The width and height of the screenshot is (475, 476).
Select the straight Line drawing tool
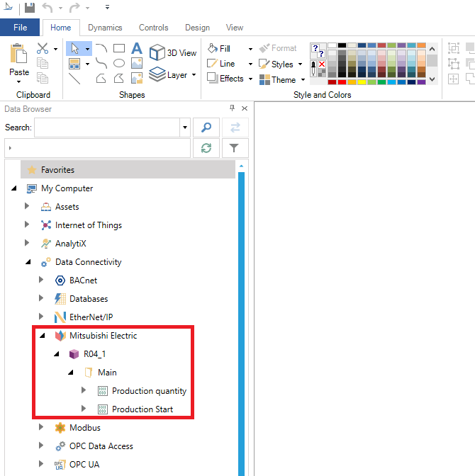tap(74, 79)
